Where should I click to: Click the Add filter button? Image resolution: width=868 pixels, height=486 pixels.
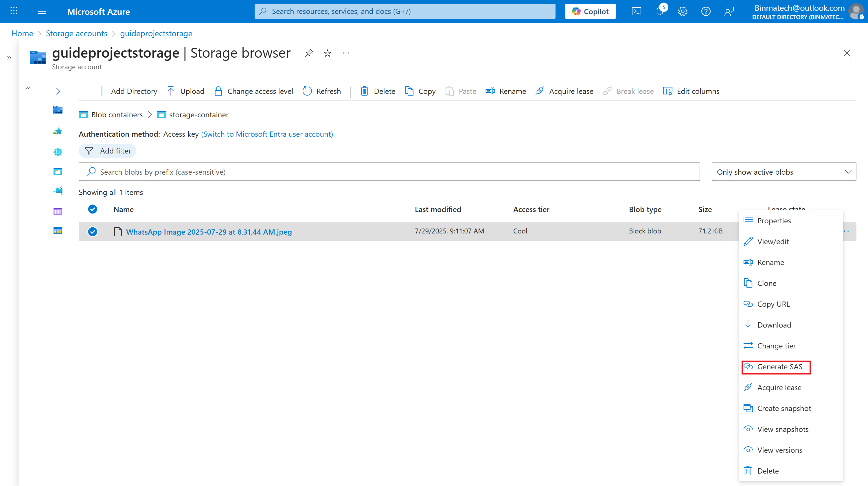click(108, 151)
